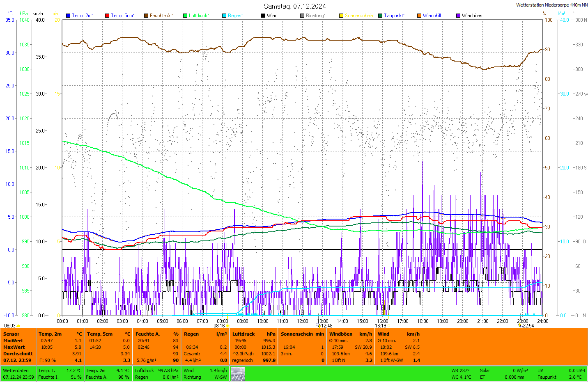Screen dimensions: 588x382
Task: Click the Taupunkt legend label
Action: [394, 16]
